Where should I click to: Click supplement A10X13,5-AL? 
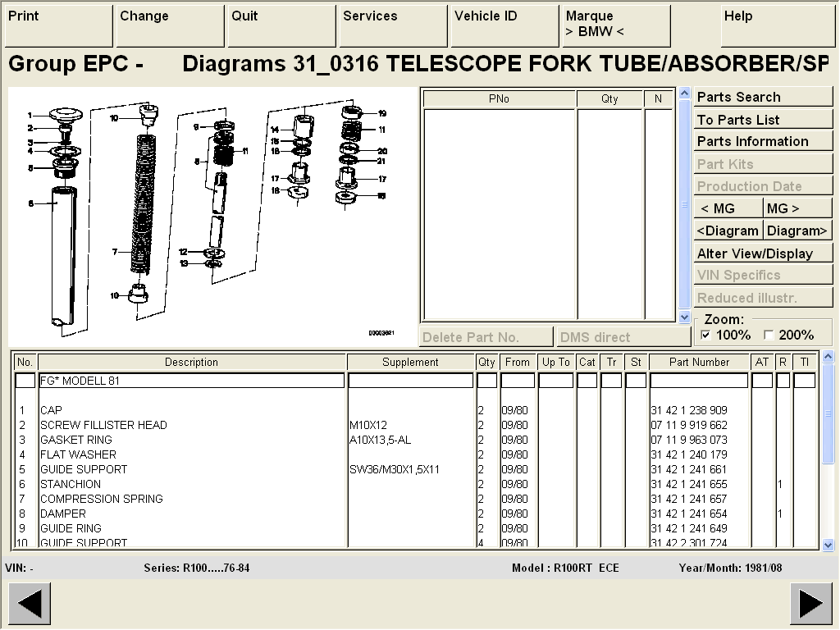click(x=381, y=440)
